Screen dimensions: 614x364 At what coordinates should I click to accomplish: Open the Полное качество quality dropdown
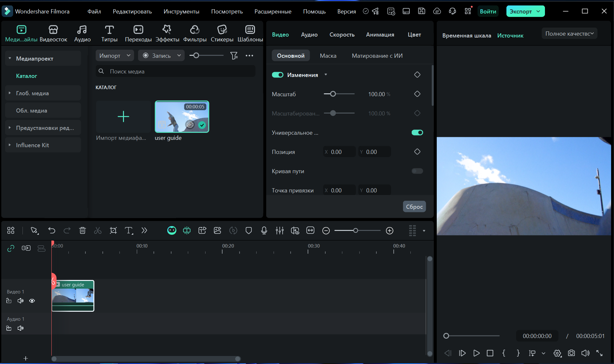[569, 34]
